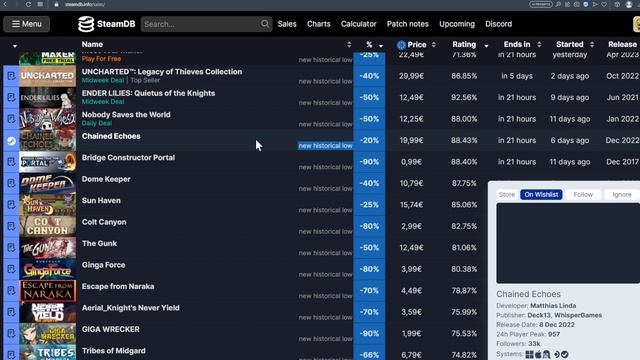This screenshot has height=360, width=640.
Task: Go back in browser history
Action: pos(5,4)
